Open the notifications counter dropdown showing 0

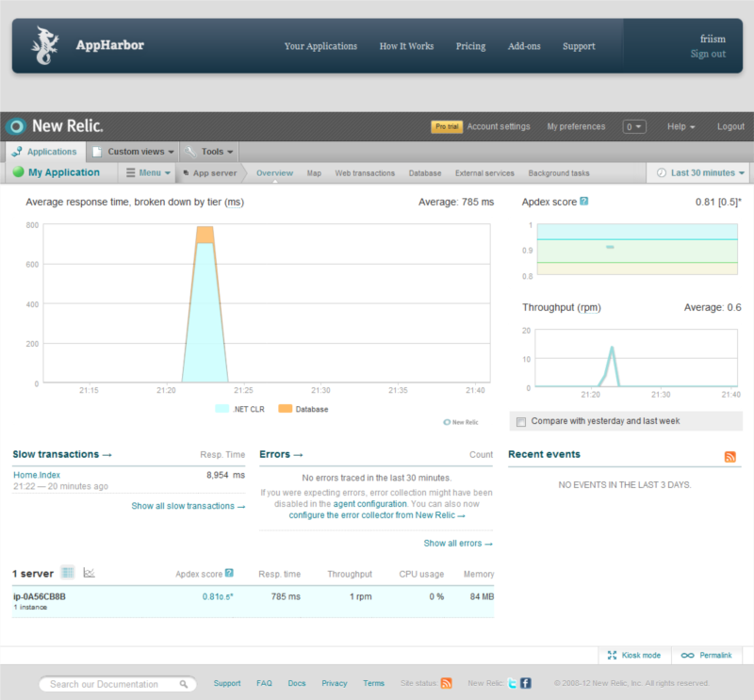633,127
